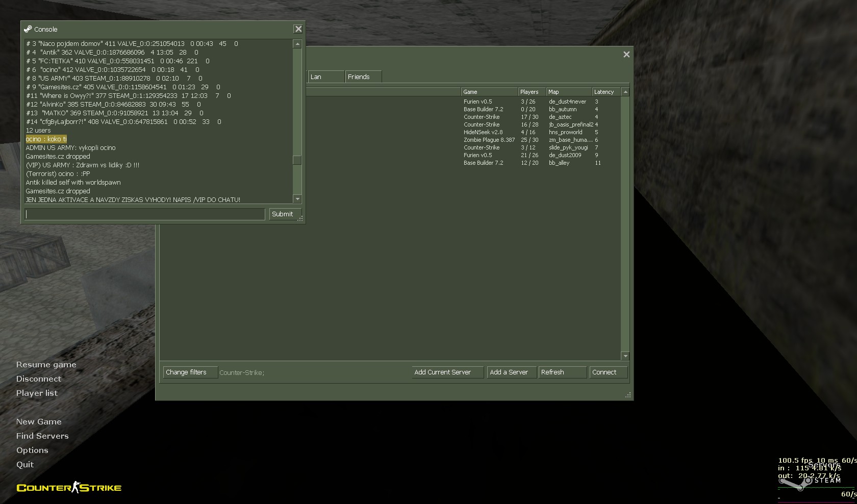Select the Zombie Plague 8.387 server
The height and width of the screenshot is (504, 857).
489,140
